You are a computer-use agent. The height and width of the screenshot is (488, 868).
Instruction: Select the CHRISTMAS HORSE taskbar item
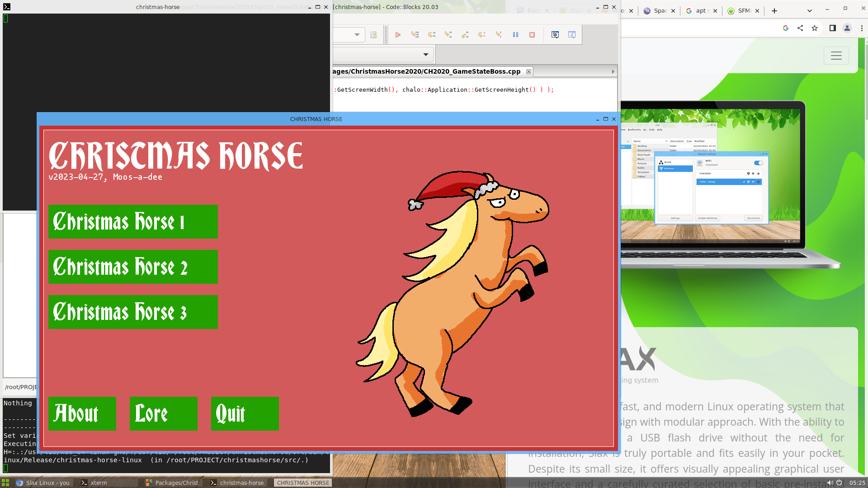point(303,483)
